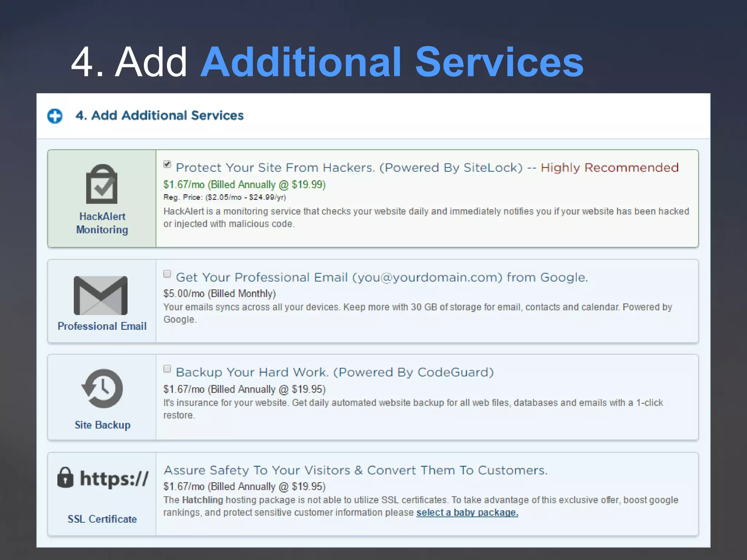747x560 pixels.
Task: Open the 'select a baby package' link
Action: [467, 513]
